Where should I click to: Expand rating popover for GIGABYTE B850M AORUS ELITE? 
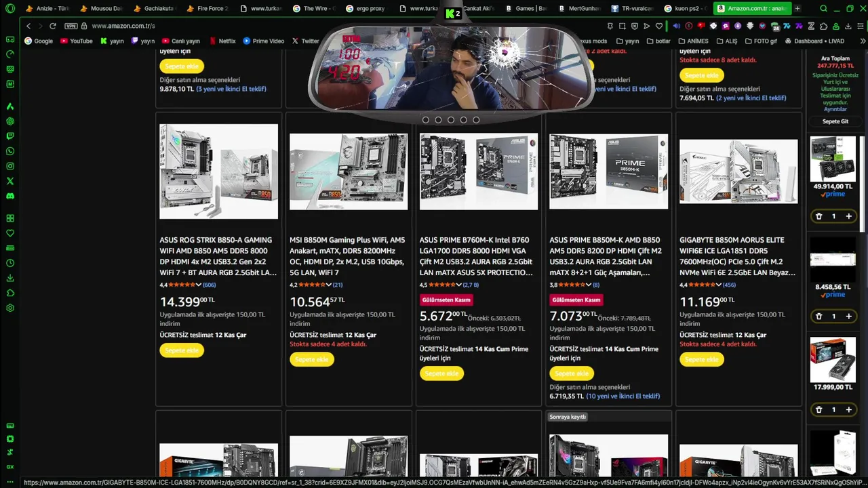(719, 285)
